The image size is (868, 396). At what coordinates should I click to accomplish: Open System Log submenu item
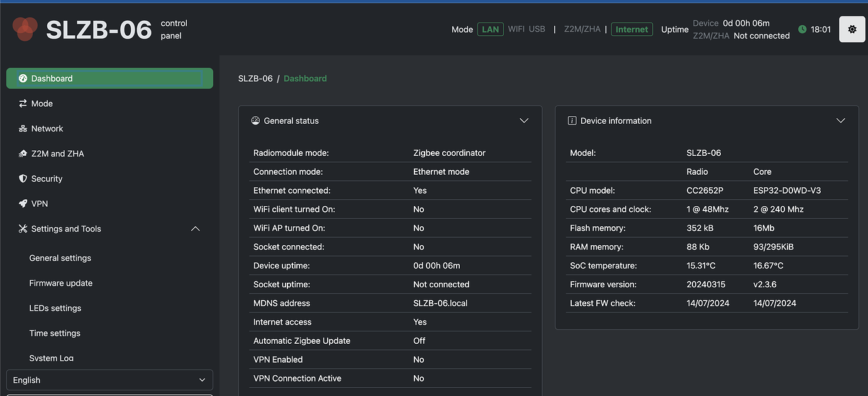coord(52,358)
